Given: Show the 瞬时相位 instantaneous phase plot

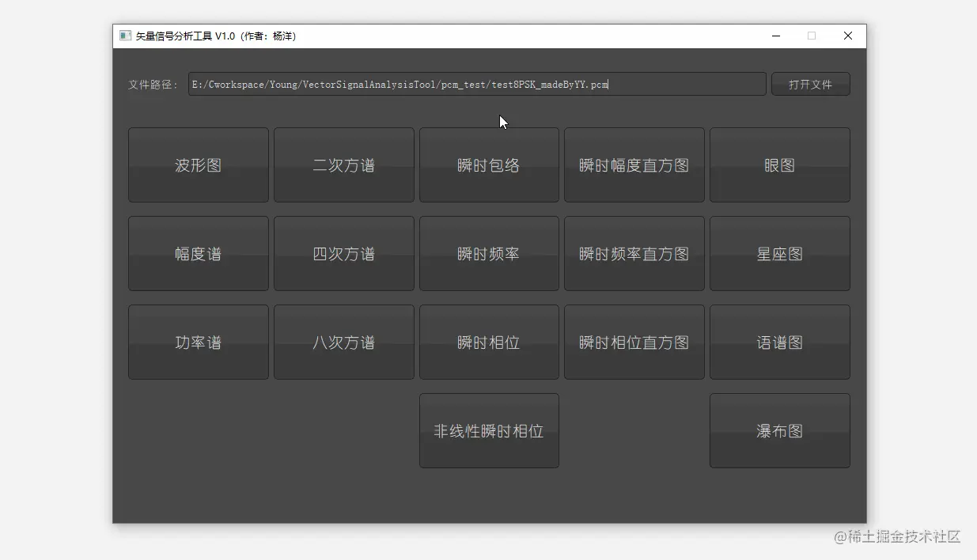Looking at the screenshot, I should tap(489, 342).
